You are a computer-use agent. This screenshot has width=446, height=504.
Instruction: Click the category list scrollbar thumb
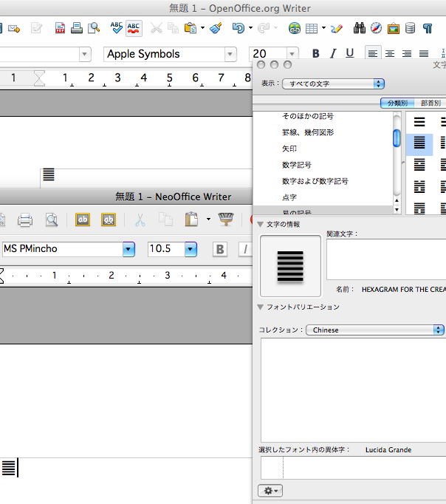pyautogui.click(x=397, y=138)
